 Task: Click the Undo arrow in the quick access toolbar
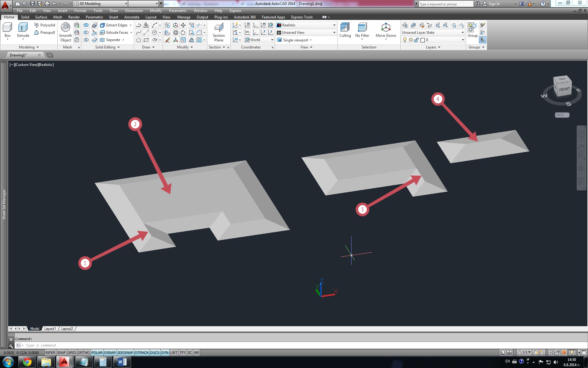coord(55,4)
